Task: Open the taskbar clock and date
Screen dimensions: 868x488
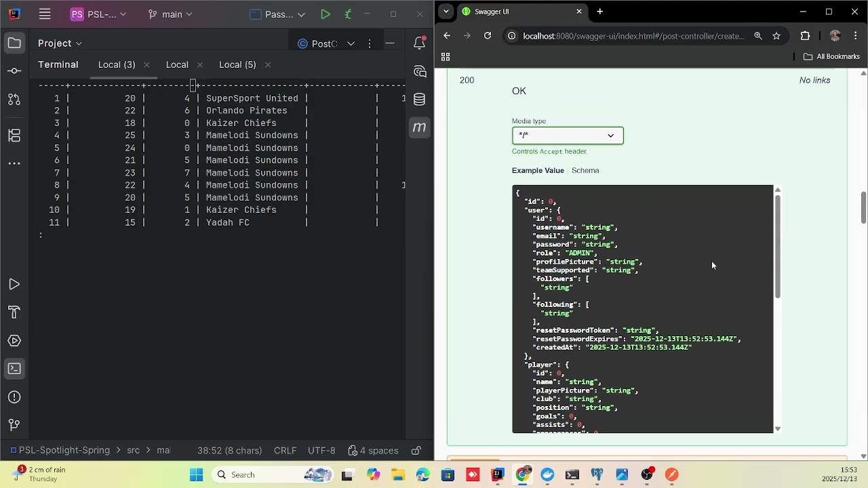Action: [840, 474]
